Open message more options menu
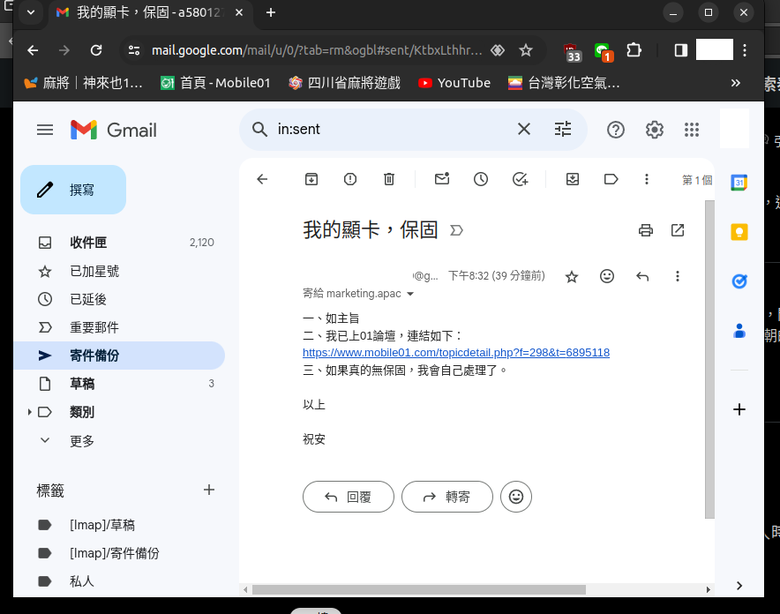The width and height of the screenshot is (780, 614). click(x=677, y=276)
